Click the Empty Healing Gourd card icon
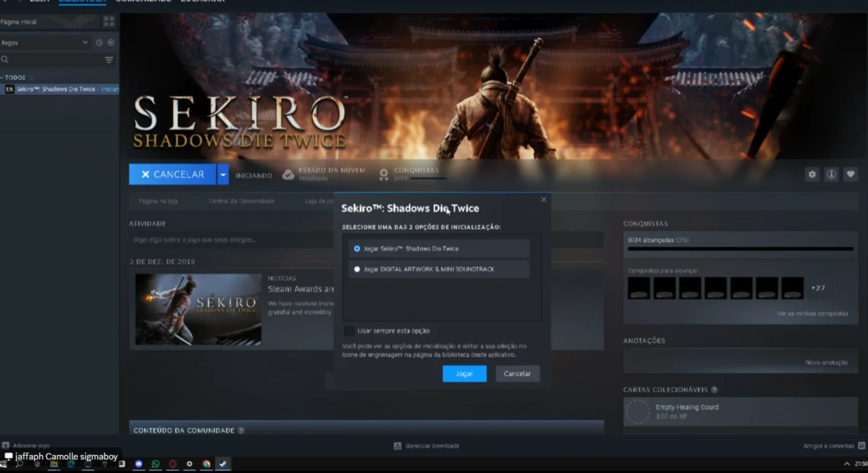 click(x=637, y=412)
